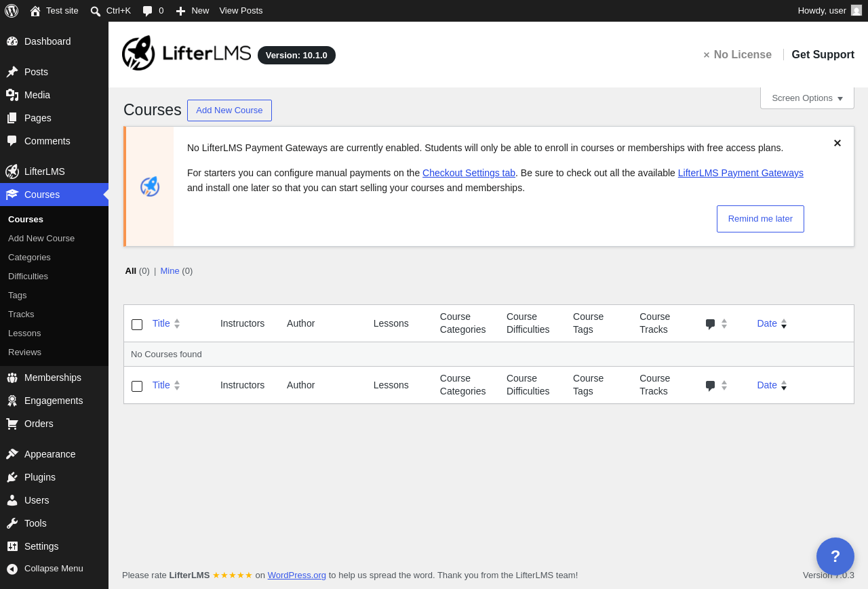Click the Users person icon

(x=12, y=500)
